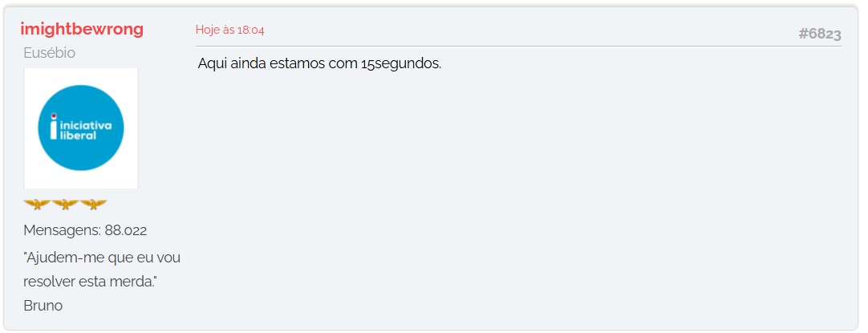Click the "Ajudem-me que eu vou" signature line
The width and height of the screenshot is (868, 333).
(x=103, y=258)
